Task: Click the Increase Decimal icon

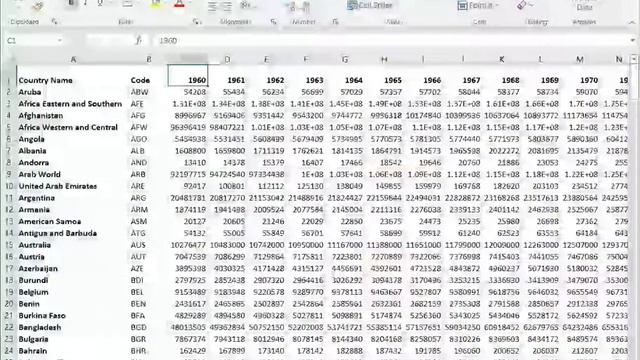Action: point(292,7)
